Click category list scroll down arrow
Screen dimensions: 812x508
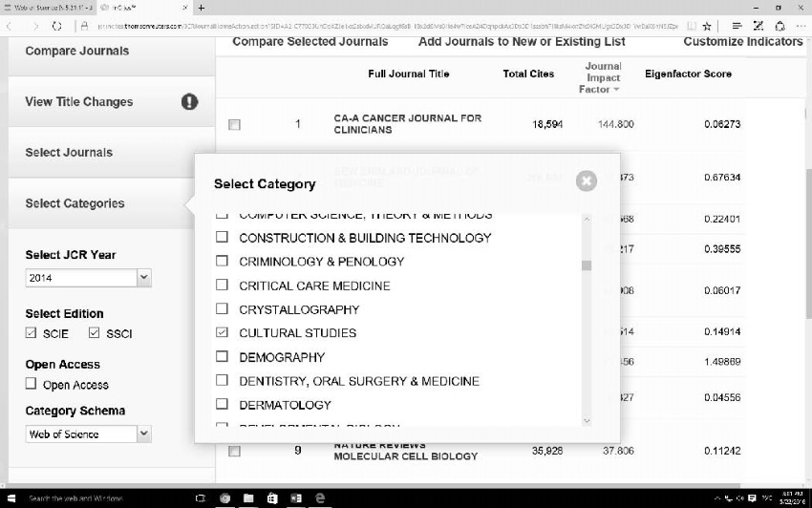coord(587,421)
